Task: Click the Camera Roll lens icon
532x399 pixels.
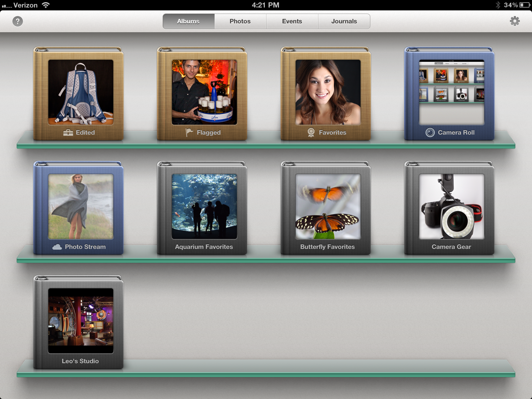Action: click(430, 132)
